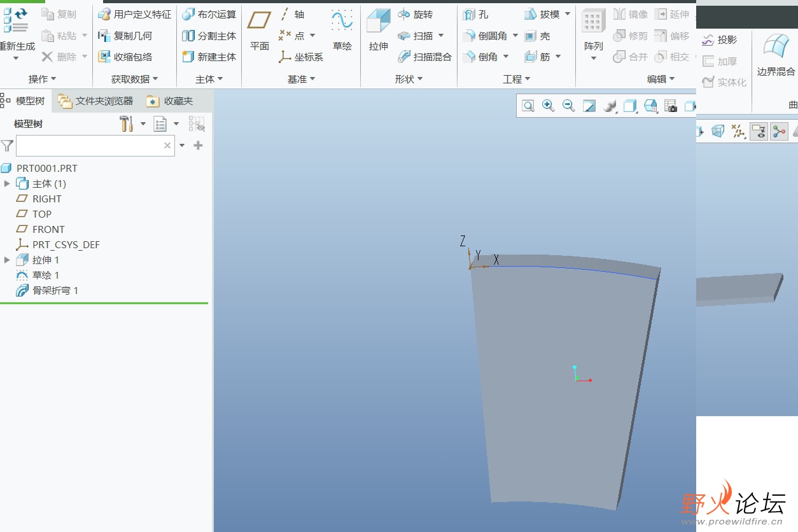Clear the model tree search box
798x532 pixels.
167,146
